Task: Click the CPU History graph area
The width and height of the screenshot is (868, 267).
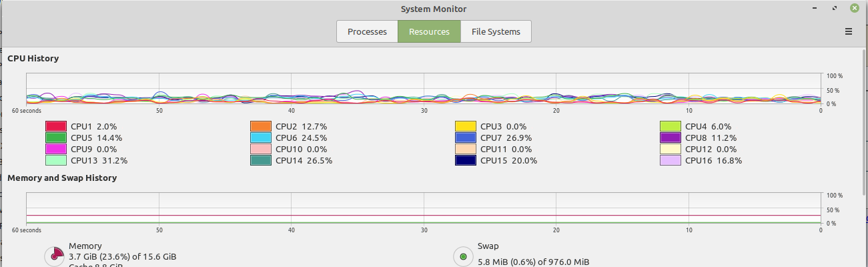Action: [424, 89]
